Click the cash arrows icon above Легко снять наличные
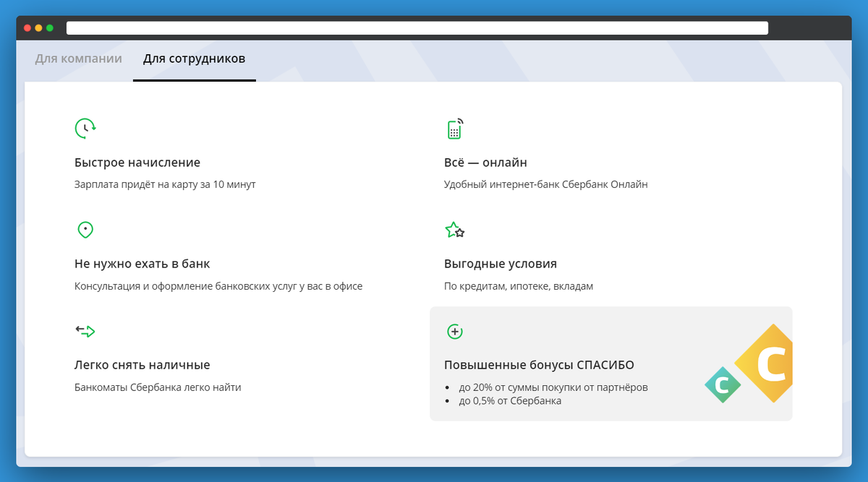This screenshot has width=868, height=482. point(85,331)
